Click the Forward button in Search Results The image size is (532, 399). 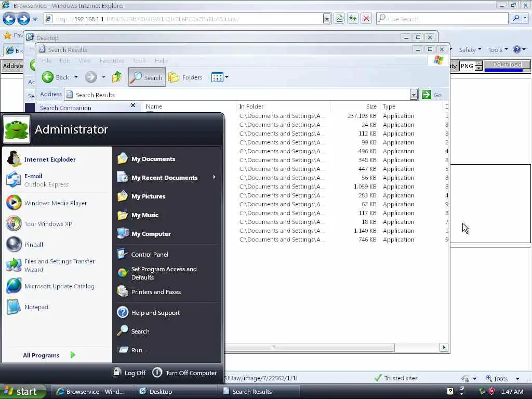[x=90, y=77]
